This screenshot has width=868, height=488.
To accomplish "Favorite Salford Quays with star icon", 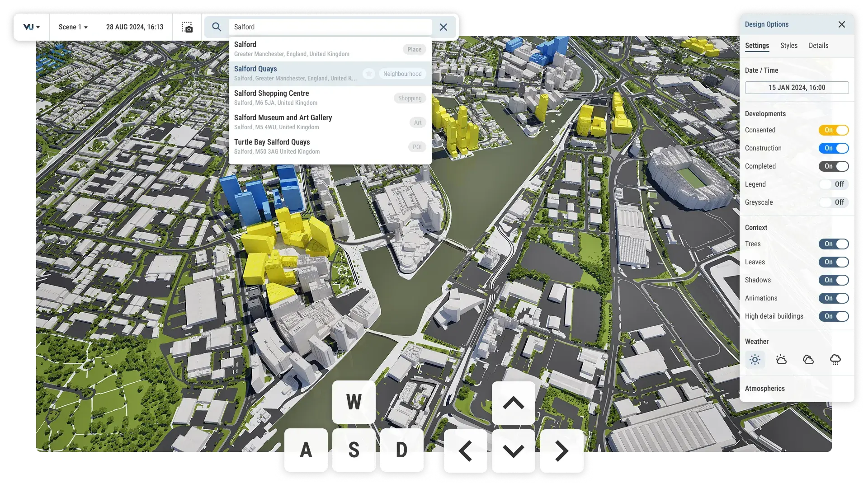I will 369,74.
